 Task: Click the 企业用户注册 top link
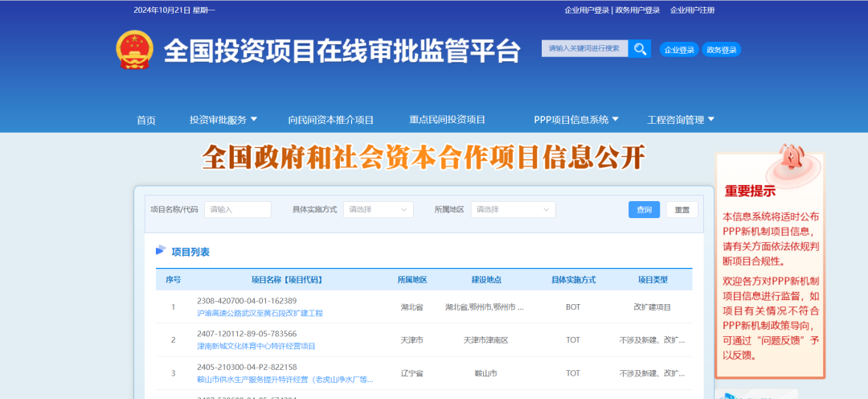[x=693, y=10]
